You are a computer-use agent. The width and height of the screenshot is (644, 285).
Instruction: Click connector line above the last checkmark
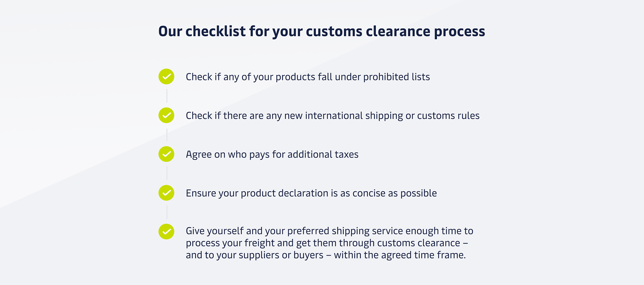point(167,212)
